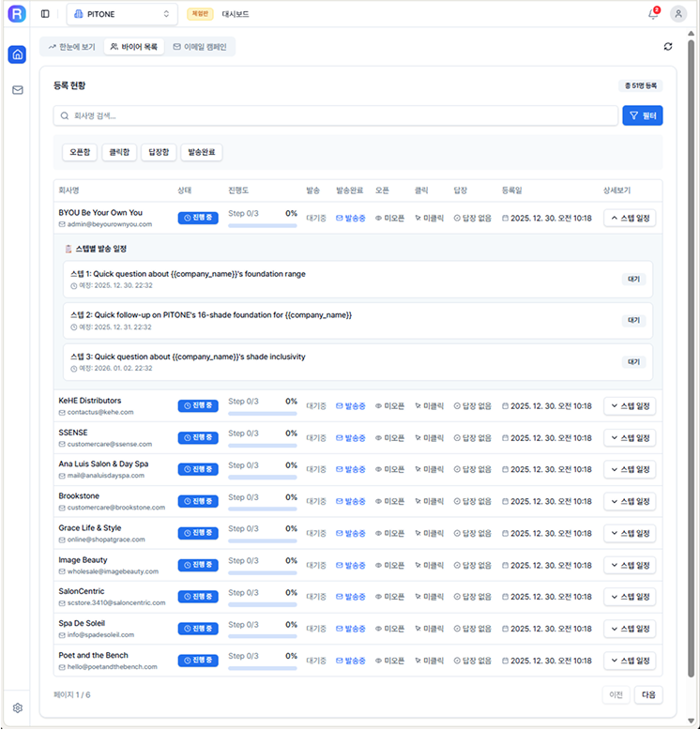Image resolution: width=700 pixels, height=730 pixels.
Task: Collapse 스텝 일정 for BYOU Be Your Own You
Action: coord(630,218)
